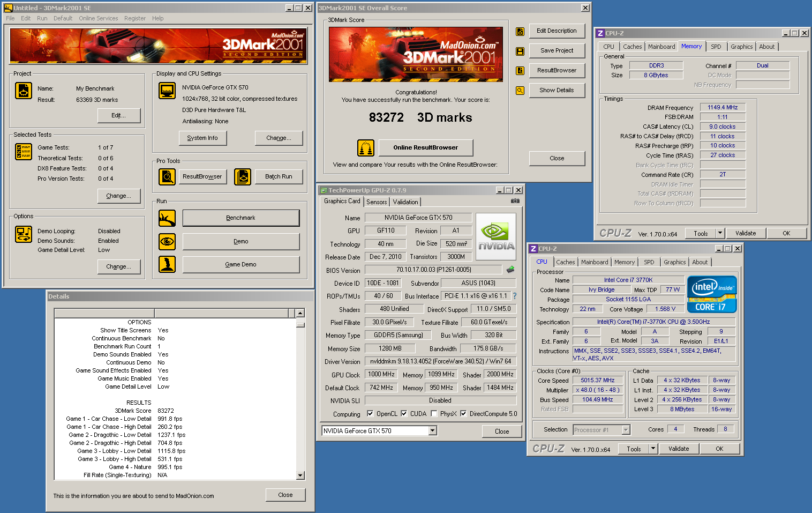Click the GPU-Z screenshot camera icon

click(515, 201)
